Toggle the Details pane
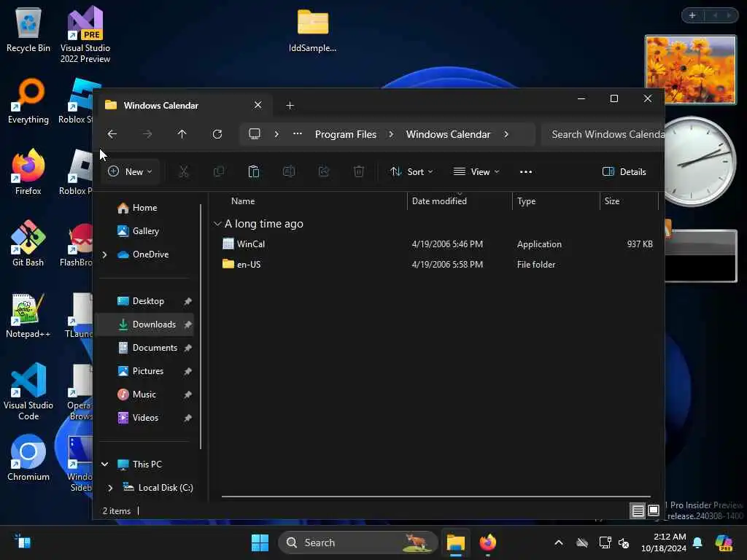The image size is (747, 560). 624,172
